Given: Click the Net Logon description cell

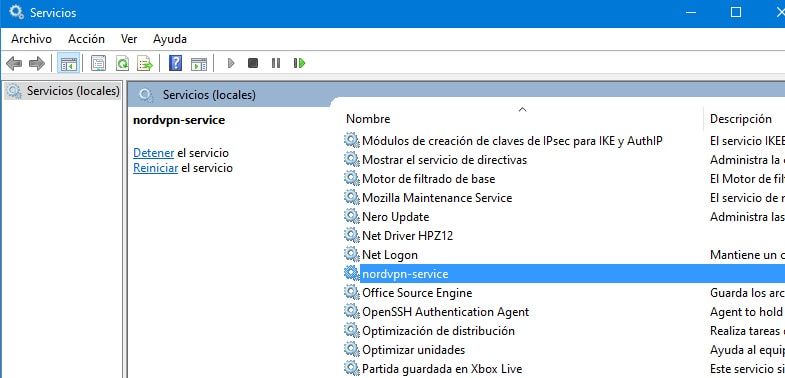Looking at the screenshot, I should pyautogui.click(x=747, y=255).
